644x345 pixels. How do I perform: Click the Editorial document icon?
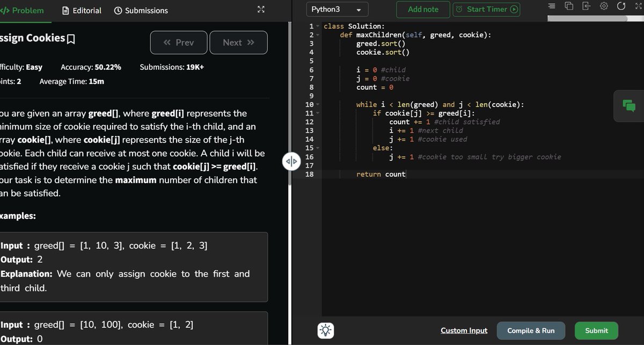tap(66, 10)
